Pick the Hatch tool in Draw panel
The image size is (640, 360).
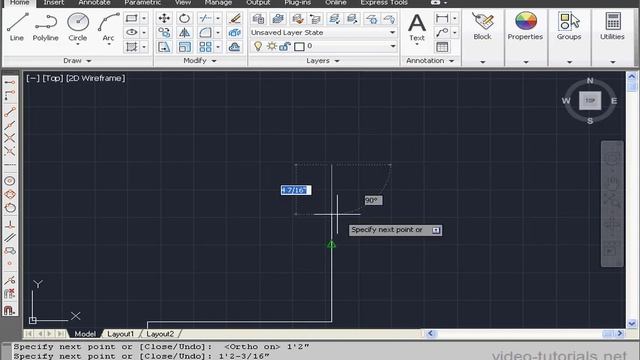click(131, 47)
